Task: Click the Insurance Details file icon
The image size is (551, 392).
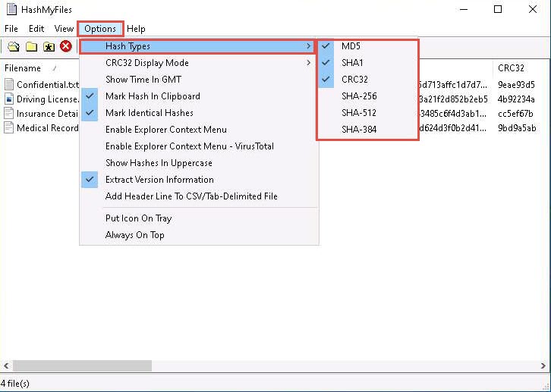Action: coord(9,114)
